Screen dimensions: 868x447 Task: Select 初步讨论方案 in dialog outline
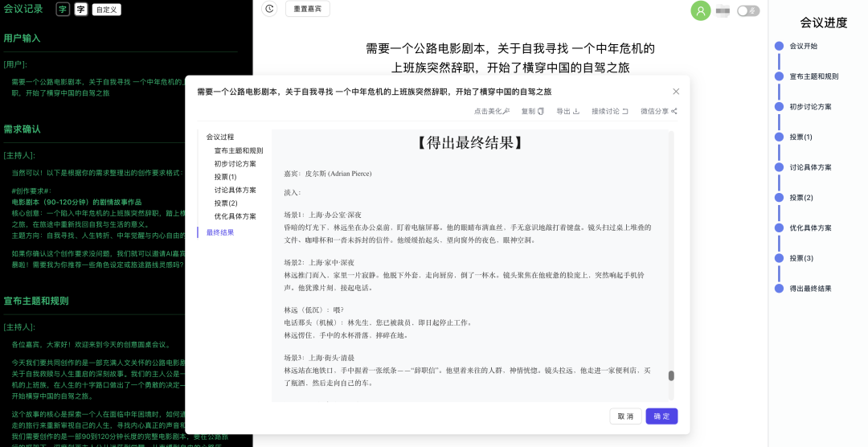coord(235,164)
